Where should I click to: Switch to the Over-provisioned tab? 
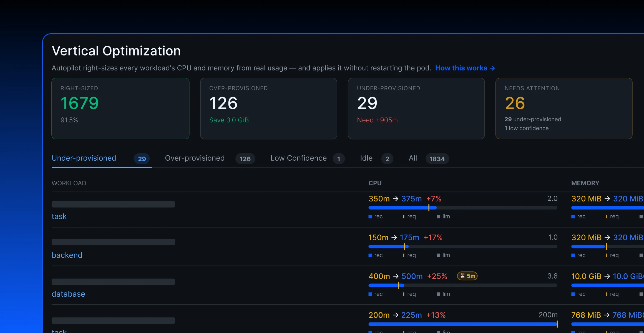[210, 158]
